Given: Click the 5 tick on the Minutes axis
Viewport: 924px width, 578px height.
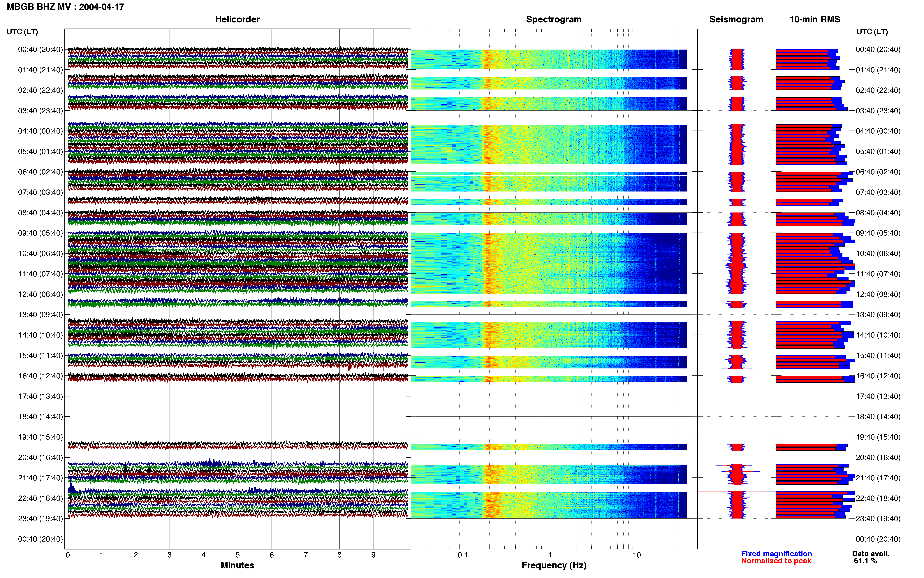Looking at the screenshot, I should click(x=238, y=555).
